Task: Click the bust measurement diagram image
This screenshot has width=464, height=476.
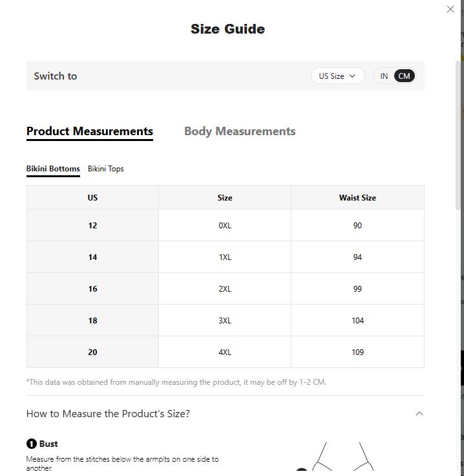Action: [x=343, y=458]
